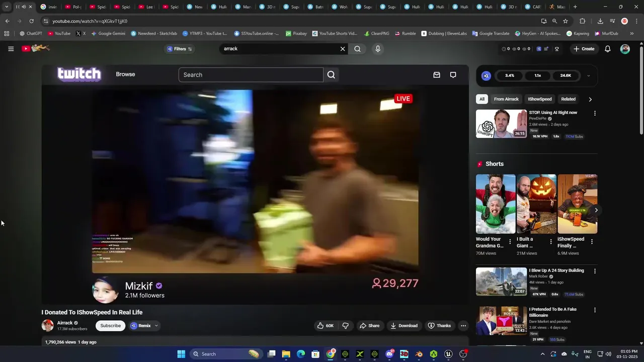Open Airrack channel name link

pyautogui.click(x=65, y=323)
